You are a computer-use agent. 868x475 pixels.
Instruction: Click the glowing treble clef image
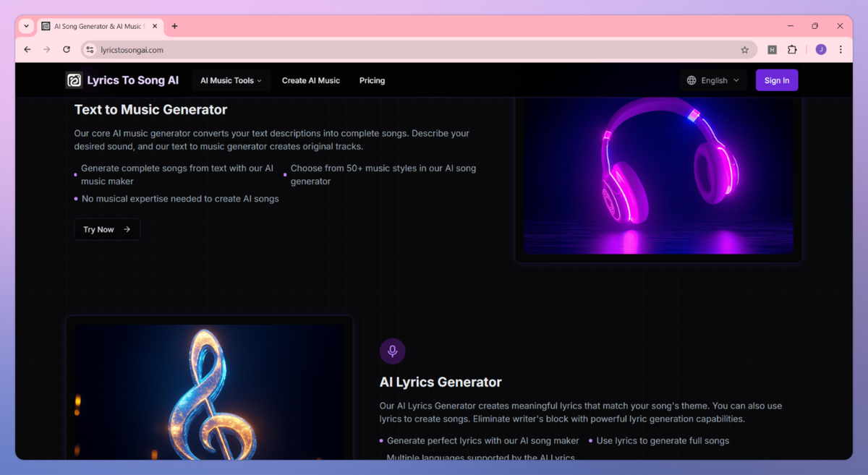coord(210,392)
